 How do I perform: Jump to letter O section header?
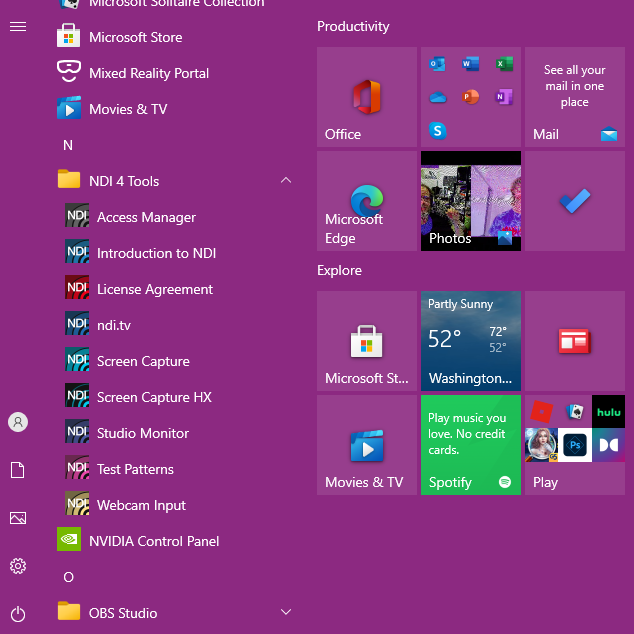pyautogui.click(x=68, y=577)
